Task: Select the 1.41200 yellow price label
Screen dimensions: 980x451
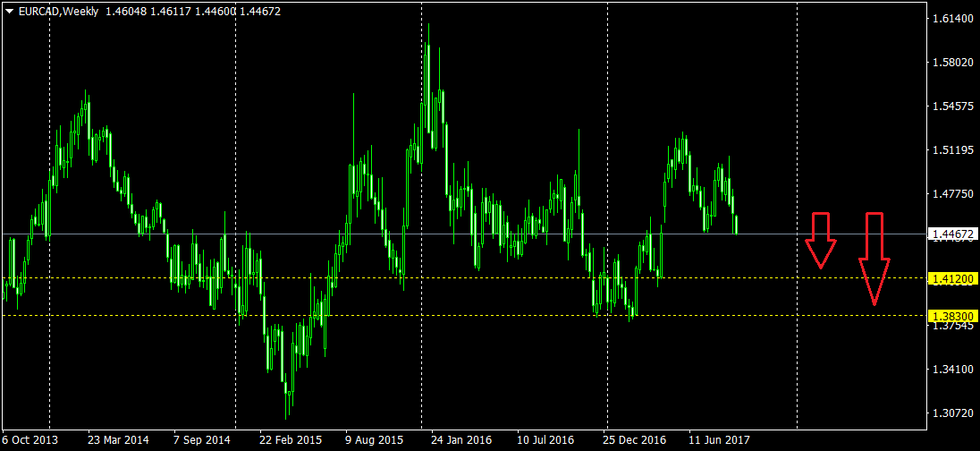Action: coord(951,278)
